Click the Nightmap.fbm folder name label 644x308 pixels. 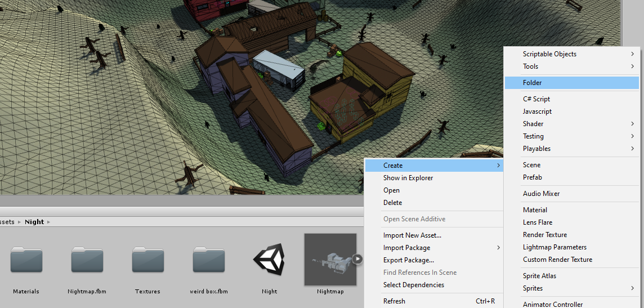point(87,292)
